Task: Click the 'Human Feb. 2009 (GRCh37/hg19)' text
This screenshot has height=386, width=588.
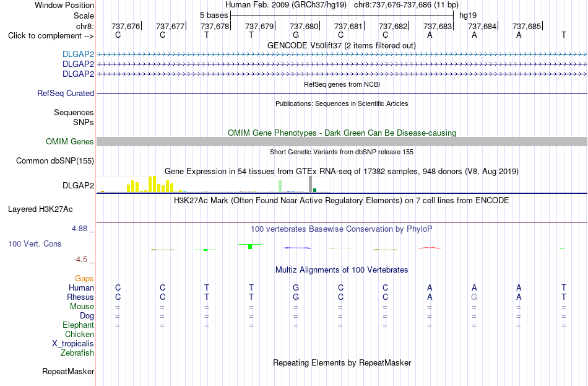Action: (x=287, y=5)
